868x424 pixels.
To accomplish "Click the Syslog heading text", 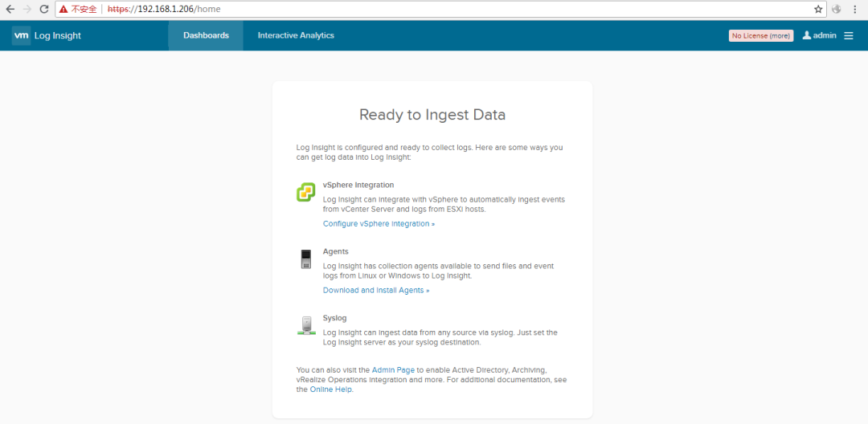I will pos(335,319).
